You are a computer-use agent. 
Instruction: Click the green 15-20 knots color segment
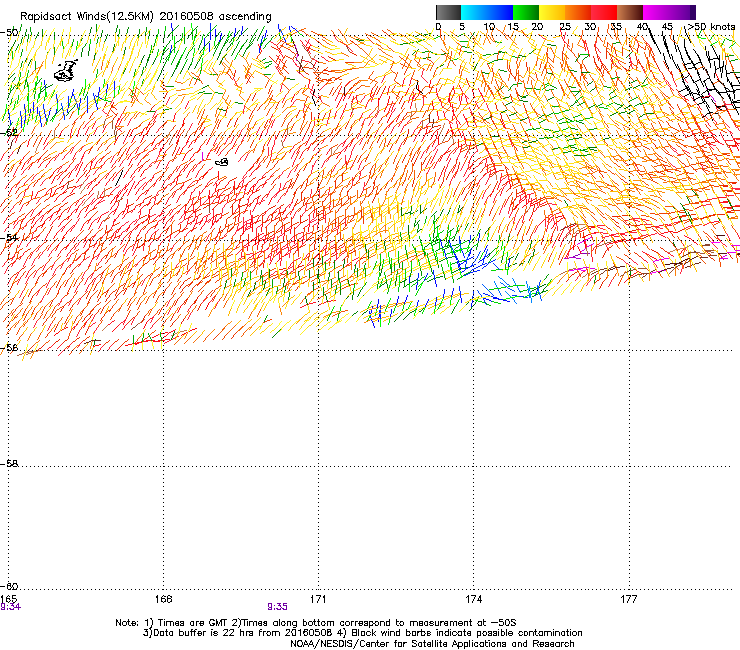(526, 12)
